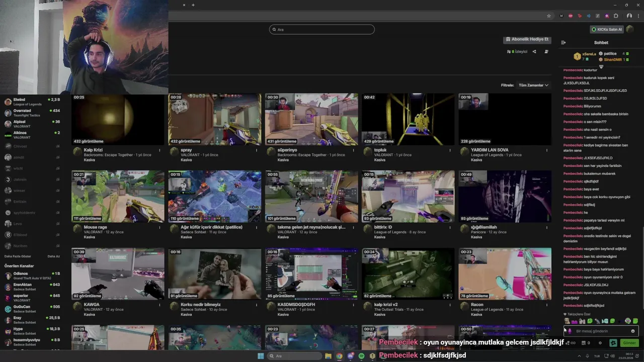
Task: Click the ışığıBismillah clip title
Action: tap(484, 227)
